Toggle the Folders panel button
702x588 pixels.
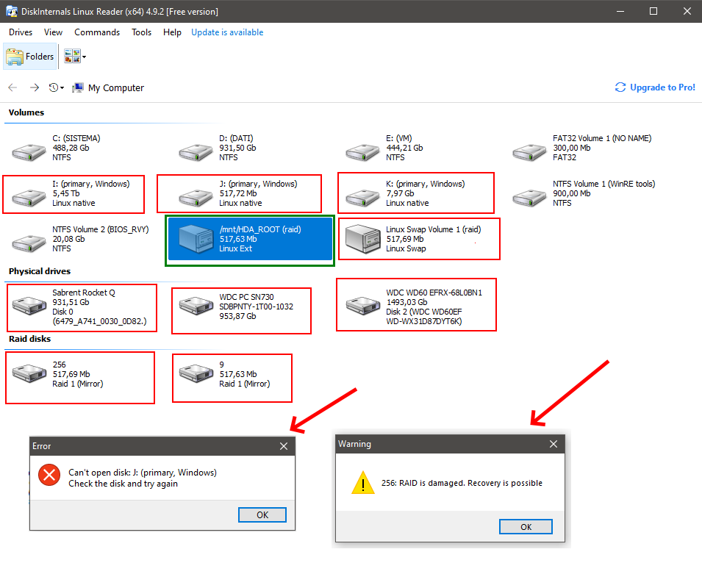click(x=30, y=57)
